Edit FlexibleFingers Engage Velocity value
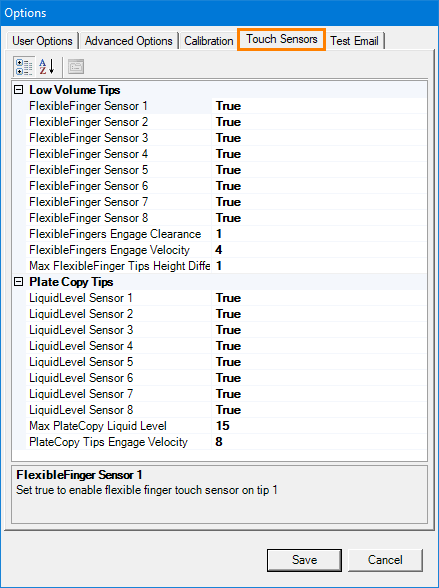The width and height of the screenshot is (439, 588). [x=319, y=250]
